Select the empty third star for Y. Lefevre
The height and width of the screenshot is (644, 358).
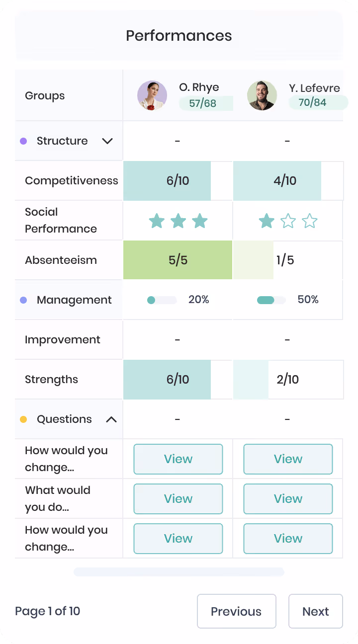310,221
